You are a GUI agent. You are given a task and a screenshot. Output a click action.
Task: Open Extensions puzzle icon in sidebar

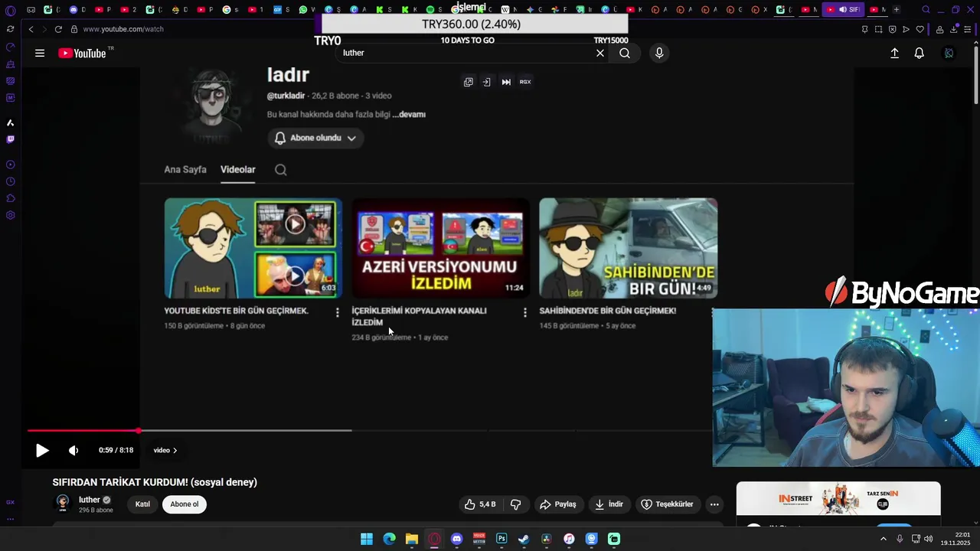pyautogui.click(x=10, y=198)
